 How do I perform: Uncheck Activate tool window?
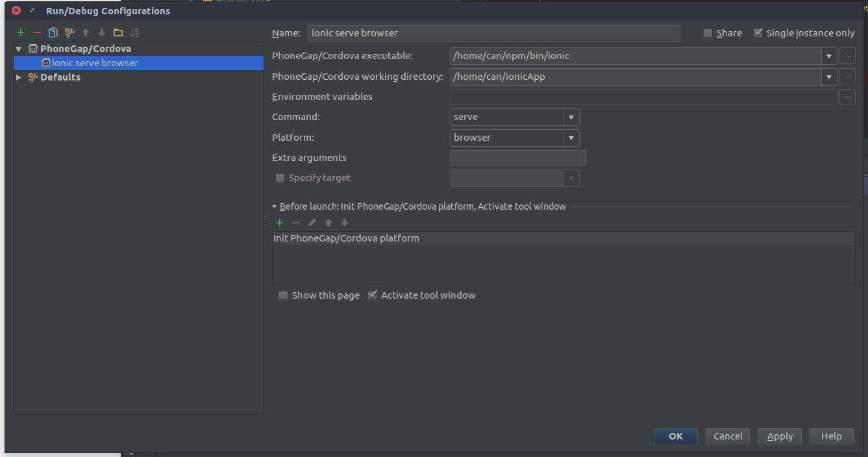click(x=373, y=295)
